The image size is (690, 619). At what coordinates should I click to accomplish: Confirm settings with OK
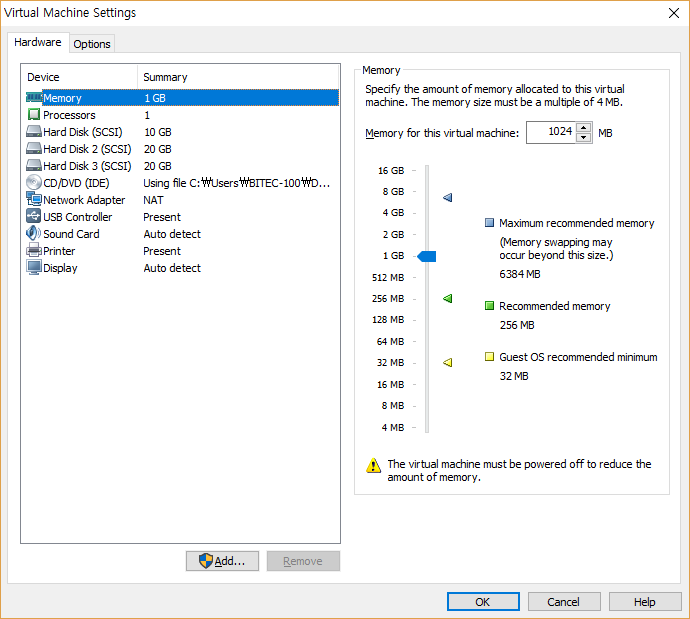[x=483, y=601]
